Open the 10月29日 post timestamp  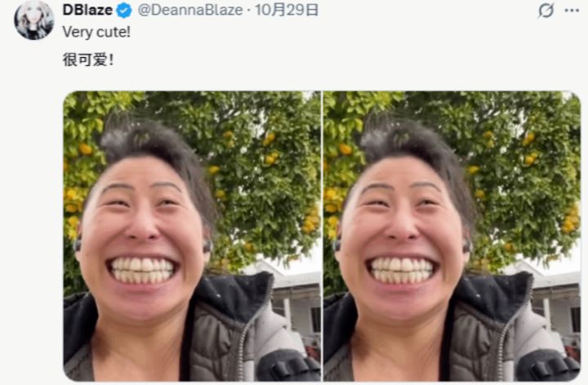point(287,10)
